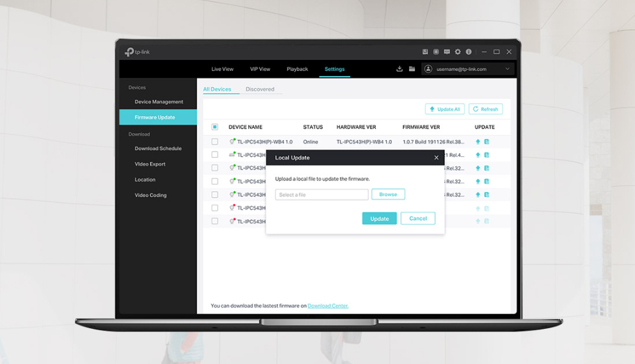The image size is (635, 364).
Task: Click the Download section label in sidebar
Action: [139, 134]
